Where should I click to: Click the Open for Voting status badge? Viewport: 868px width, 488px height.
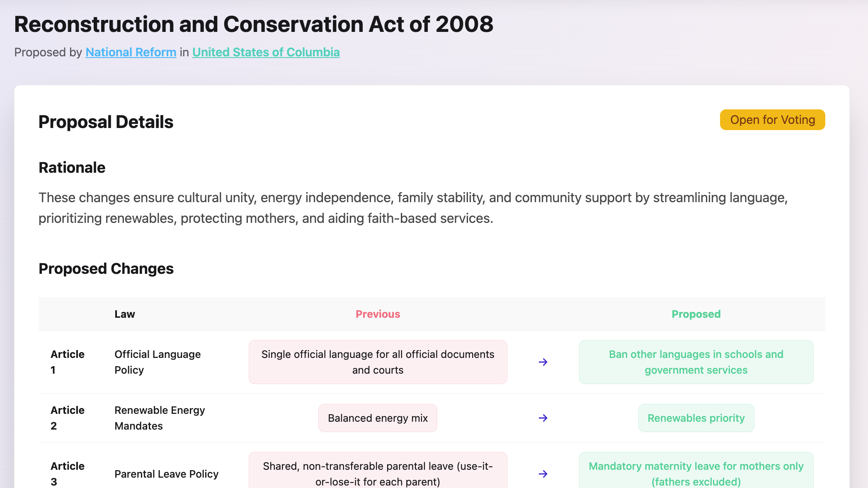point(772,120)
